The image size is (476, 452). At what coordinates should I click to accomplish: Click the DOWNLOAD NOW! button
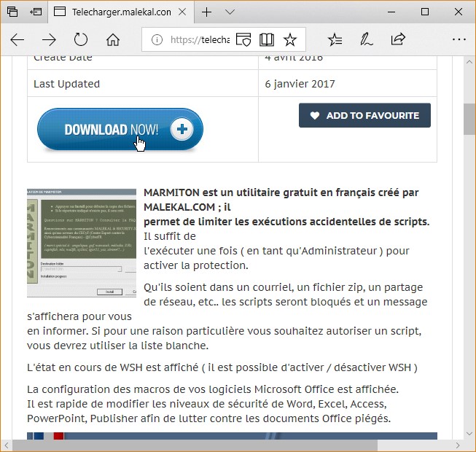tap(120, 130)
